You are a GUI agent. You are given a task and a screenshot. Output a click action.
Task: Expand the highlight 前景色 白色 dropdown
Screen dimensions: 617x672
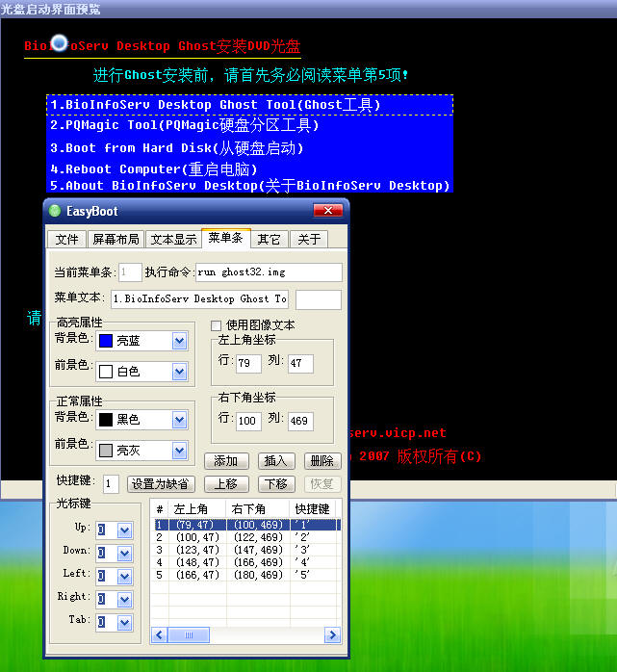click(180, 372)
